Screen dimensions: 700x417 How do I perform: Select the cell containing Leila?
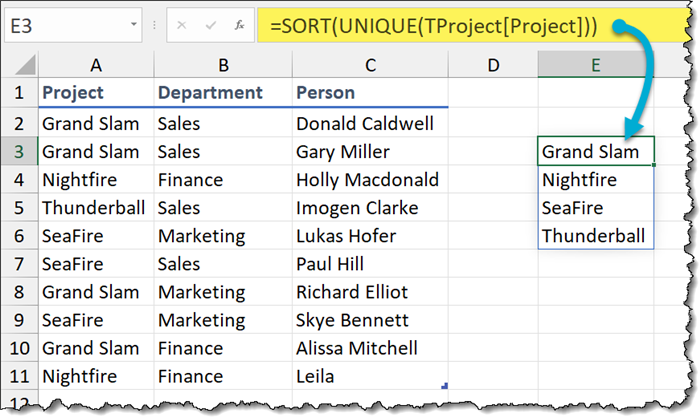click(x=370, y=377)
